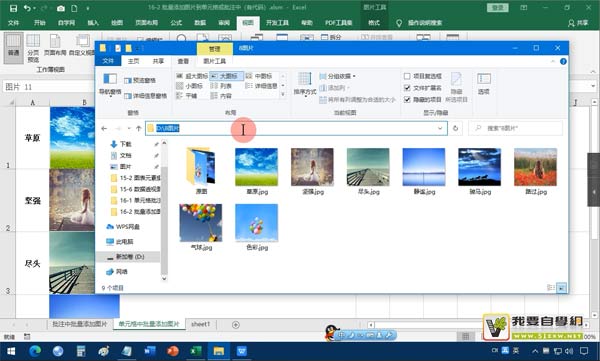Screen dimensions: 600x361
Task: Select the 页面布局 view icon in Excel ribbon
Action: (55, 45)
